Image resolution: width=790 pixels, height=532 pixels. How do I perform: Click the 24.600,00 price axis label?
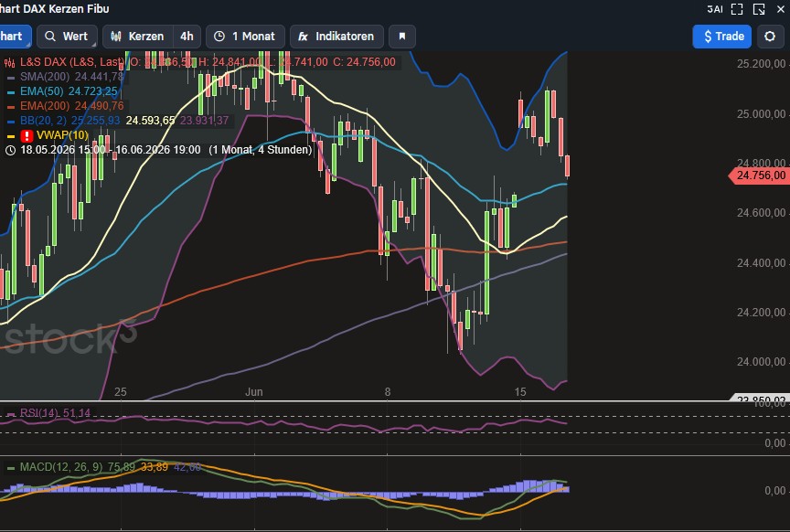click(x=761, y=213)
